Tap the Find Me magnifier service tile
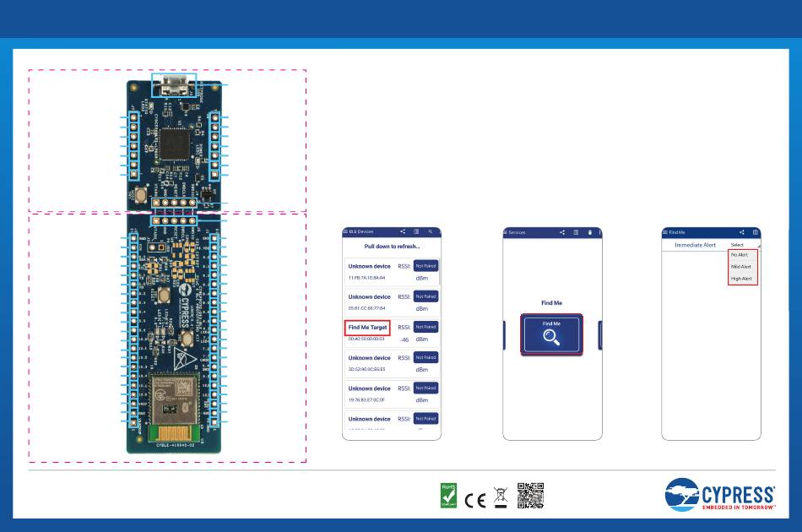Viewport: 802px width, 532px height. [x=551, y=334]
